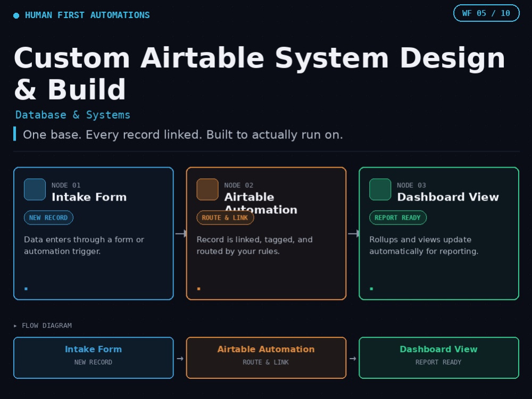Viewport: 532px width, 399px height.
Task: Click the ROUTE & LINK pill tag
Action: point(225,218)
